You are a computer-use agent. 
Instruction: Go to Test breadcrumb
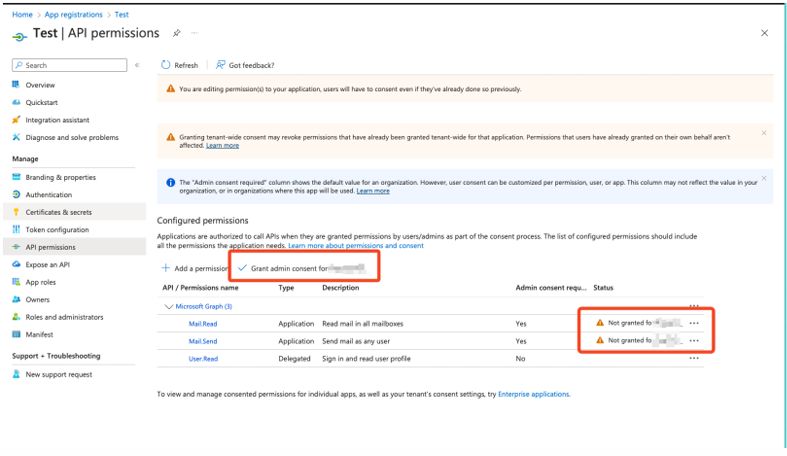[x=121, y=15]
